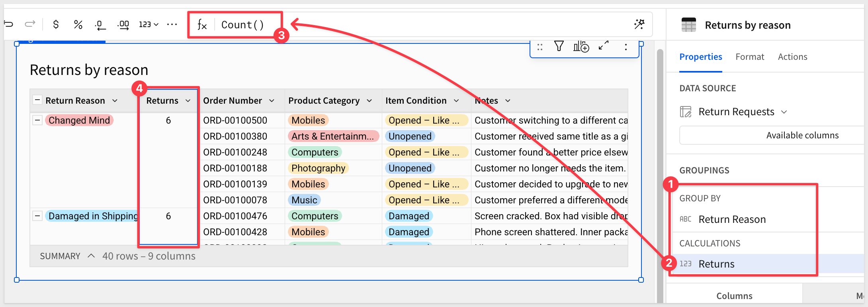Click the redo arrow icon
The height and width of the screenshot is (307, 868).
(30, 24)
